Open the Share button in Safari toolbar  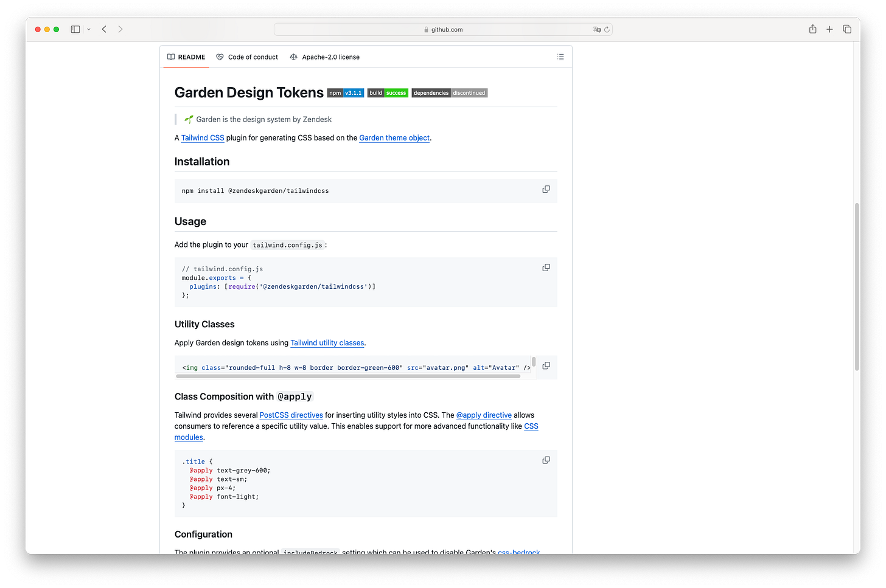point(812,29)
